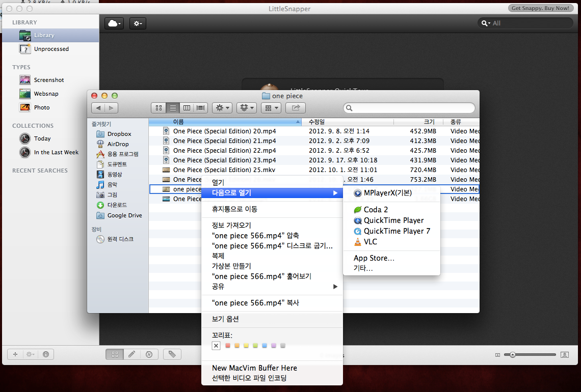The width and height of the screenshot is (581, 392).
Task: Open the Finder action gear dropdown
Action: pos(222,108)
